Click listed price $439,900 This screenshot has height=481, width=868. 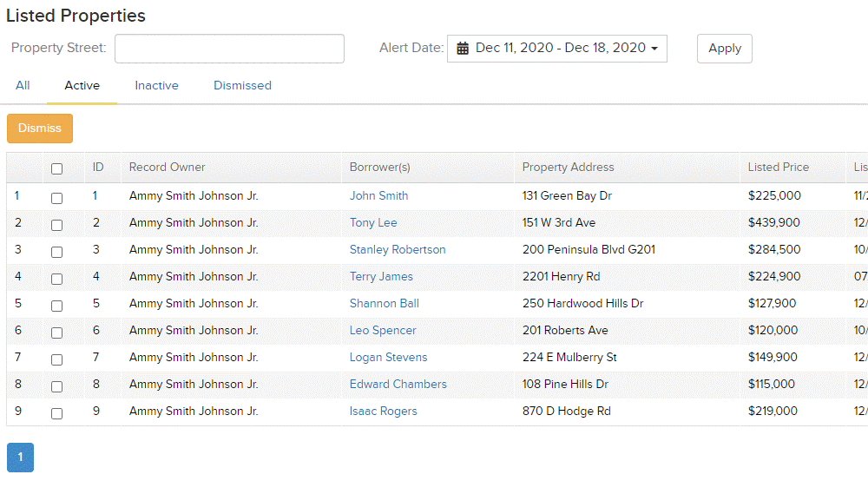point(774,222)
